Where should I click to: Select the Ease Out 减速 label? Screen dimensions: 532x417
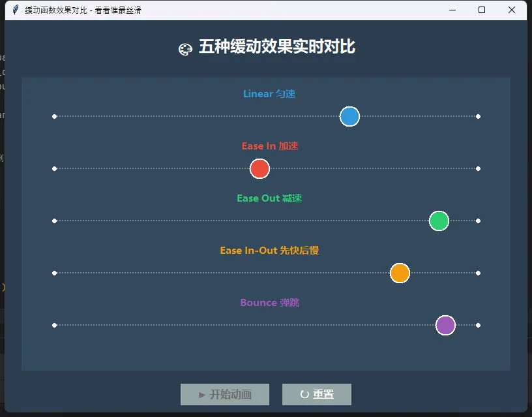(269, 198)
